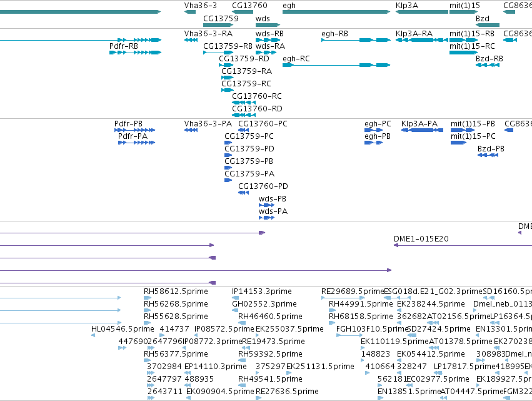
Task: Click the egh-RB transcript label
Action: pos(334,34)
